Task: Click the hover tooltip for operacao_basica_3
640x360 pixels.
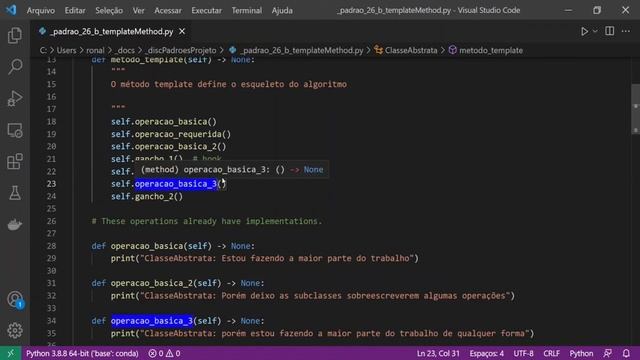Action: tap(232, 169)
